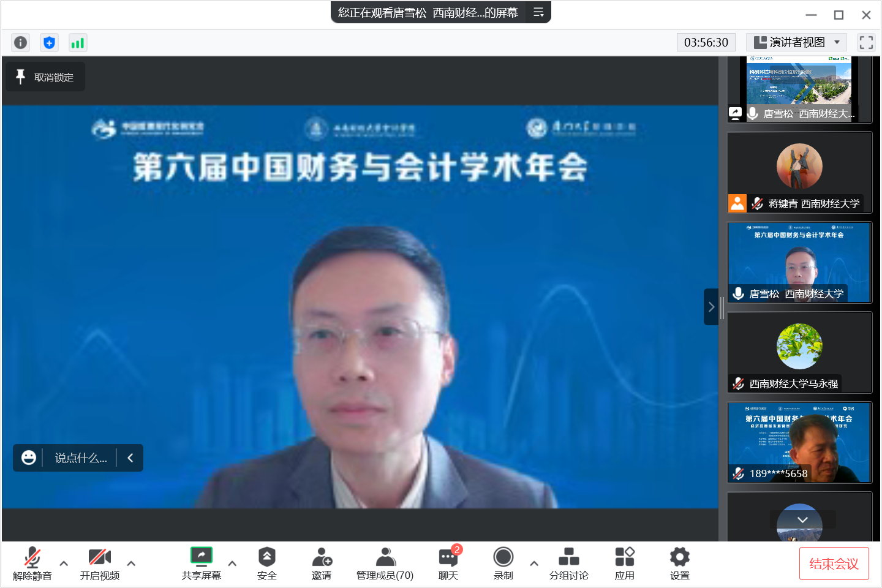Expand the audio options arrow
Viewport: 882px width, 588px height.
[x=64, y=563]
